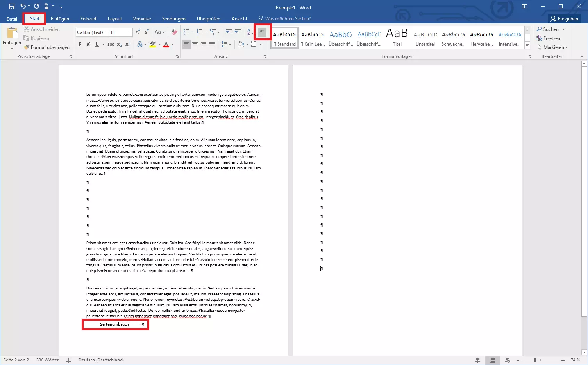
Task: Open highlight color dropdown arrow
Action: pyautogui.click(x=159, y=44)
